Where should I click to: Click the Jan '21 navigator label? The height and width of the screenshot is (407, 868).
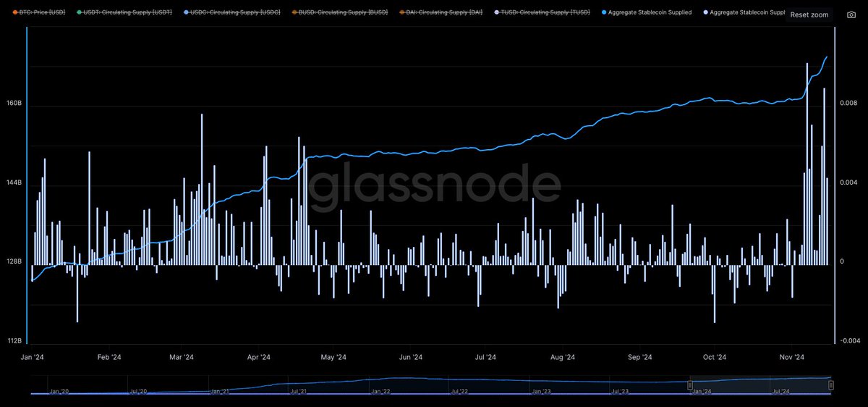coord(220,391)
